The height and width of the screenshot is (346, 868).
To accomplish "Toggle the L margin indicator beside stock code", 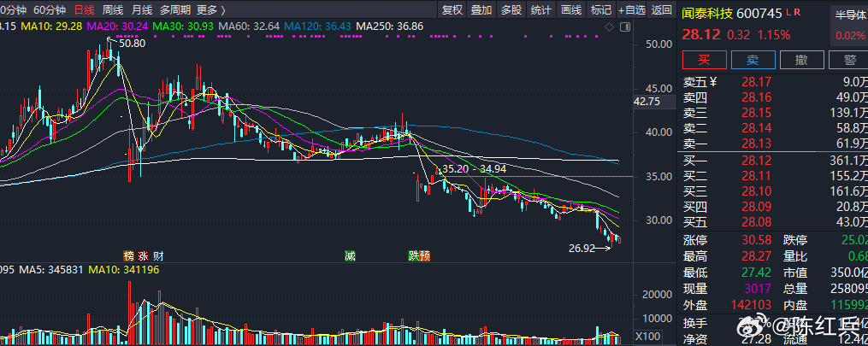I will (788, 11).
